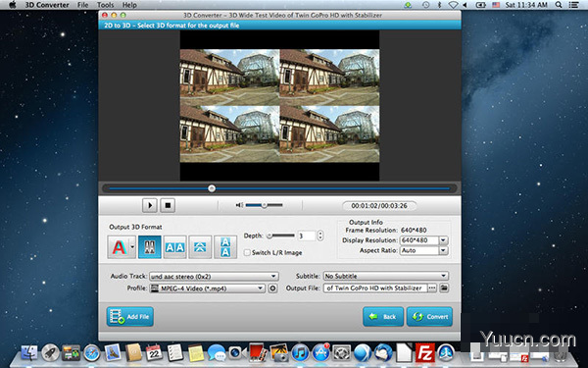Click the menu bar clock Sat 11:34 AM
The width and height of the screenshot is (588, 368).
[x=526, y=5]
